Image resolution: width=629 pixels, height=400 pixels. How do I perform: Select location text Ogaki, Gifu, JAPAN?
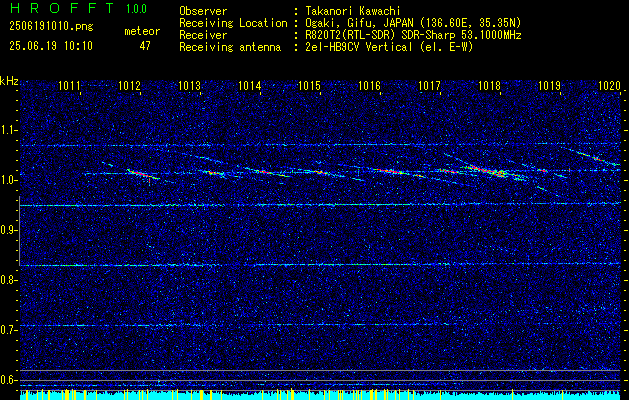point(359,23)
